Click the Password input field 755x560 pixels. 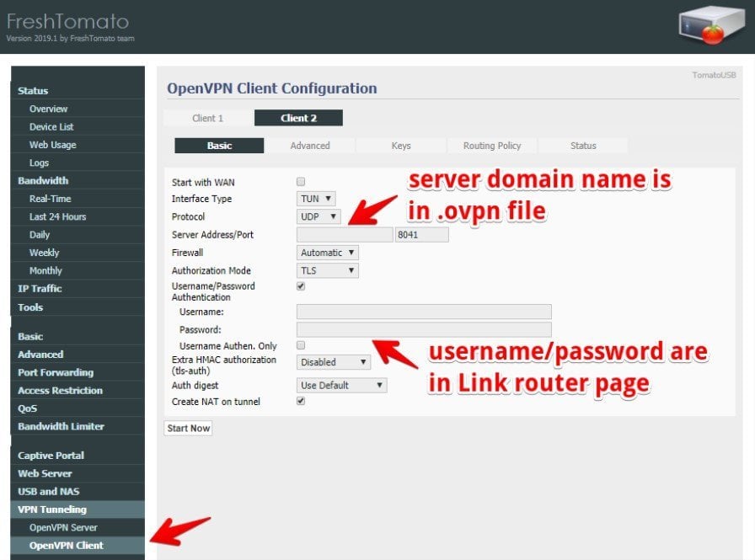coord(424,329)
